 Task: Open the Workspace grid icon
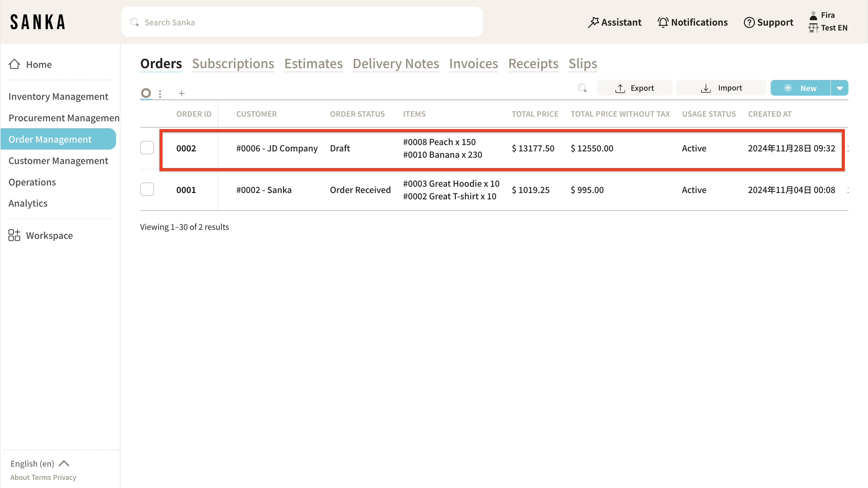[14, 235]
